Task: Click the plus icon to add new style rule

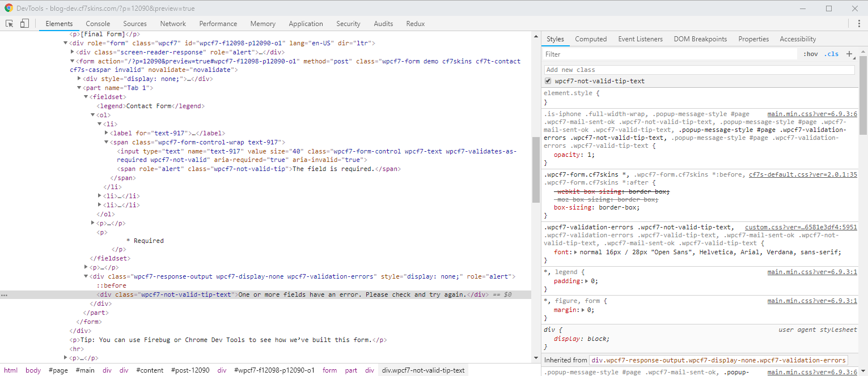Action: coord(849,54)
